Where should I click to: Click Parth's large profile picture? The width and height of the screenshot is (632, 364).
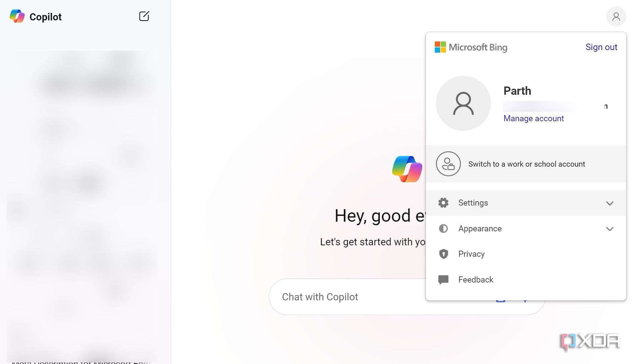point(463,103)
